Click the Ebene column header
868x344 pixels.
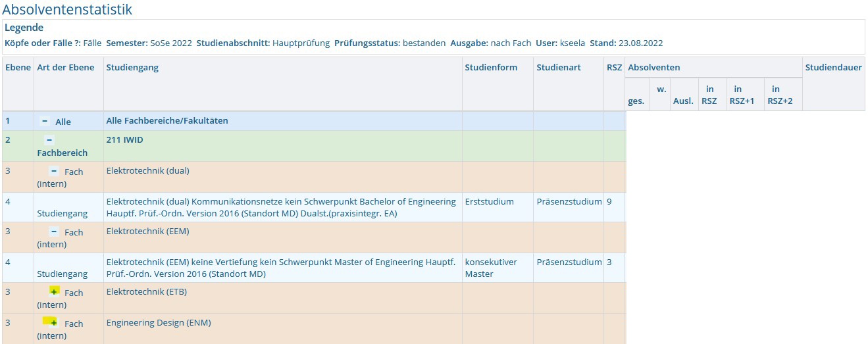coord(18,67)
